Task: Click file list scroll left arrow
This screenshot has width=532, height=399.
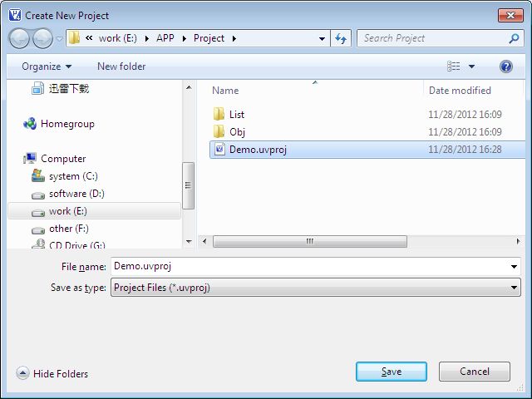Action: point(204,241)
